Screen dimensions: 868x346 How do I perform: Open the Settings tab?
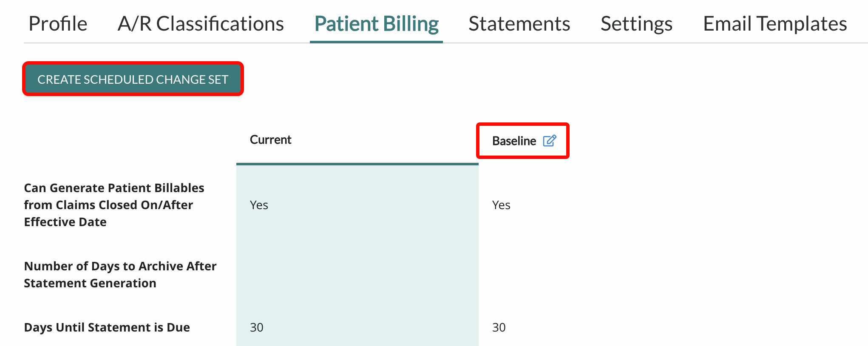point(636,24)
